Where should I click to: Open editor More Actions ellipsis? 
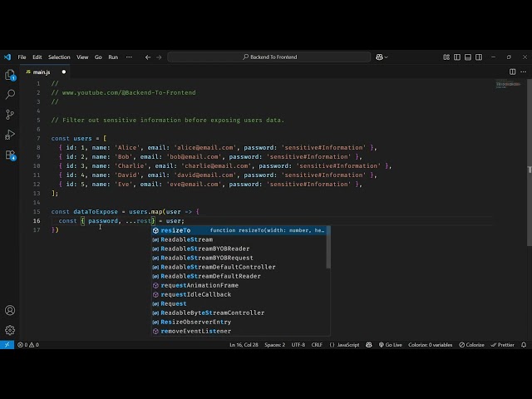coord(524,71)
